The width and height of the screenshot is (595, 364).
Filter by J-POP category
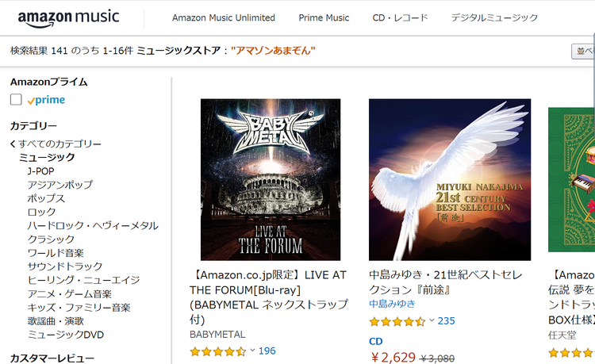pos(41,171)
